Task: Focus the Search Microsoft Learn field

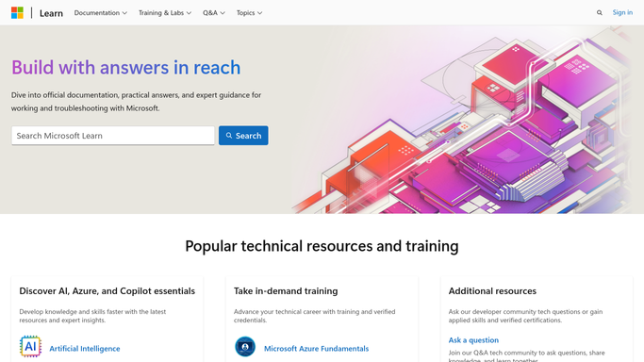Action: tap(113, 136)
